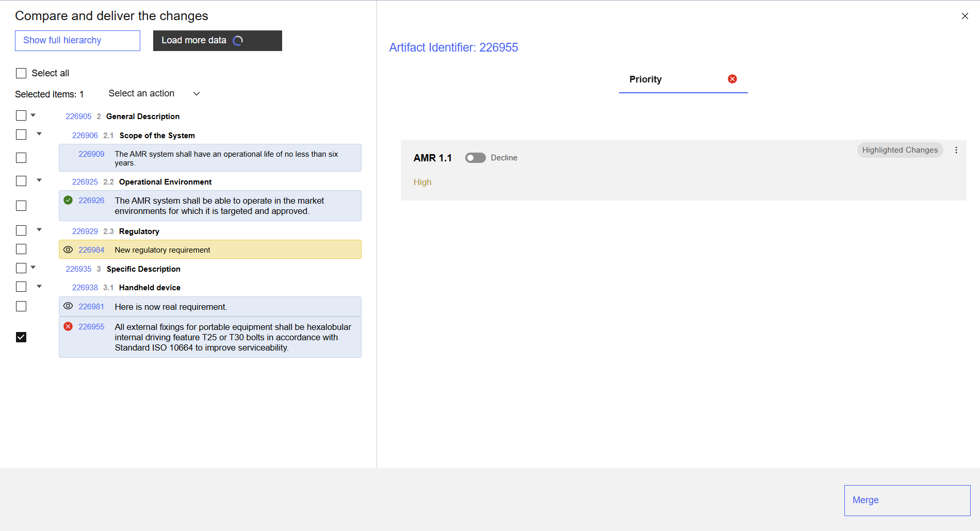980x531 pixels.
Task: Toggle the Decline switch for AMR 1.1
Action: (475, 158)
